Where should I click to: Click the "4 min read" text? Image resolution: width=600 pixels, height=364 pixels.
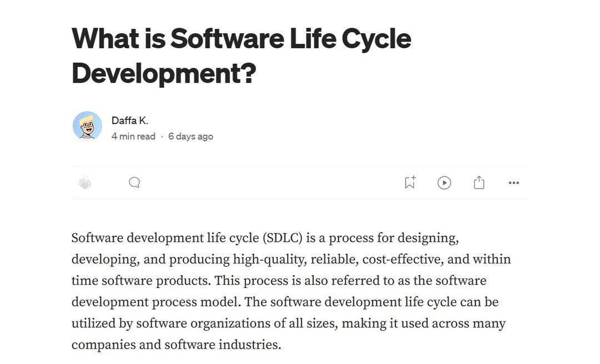click(x=133, y=136)
